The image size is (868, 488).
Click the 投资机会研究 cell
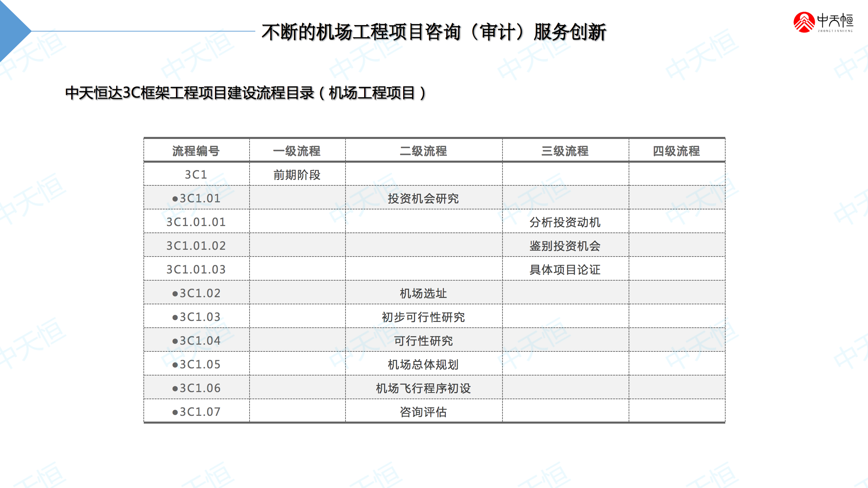click(423, 198)
